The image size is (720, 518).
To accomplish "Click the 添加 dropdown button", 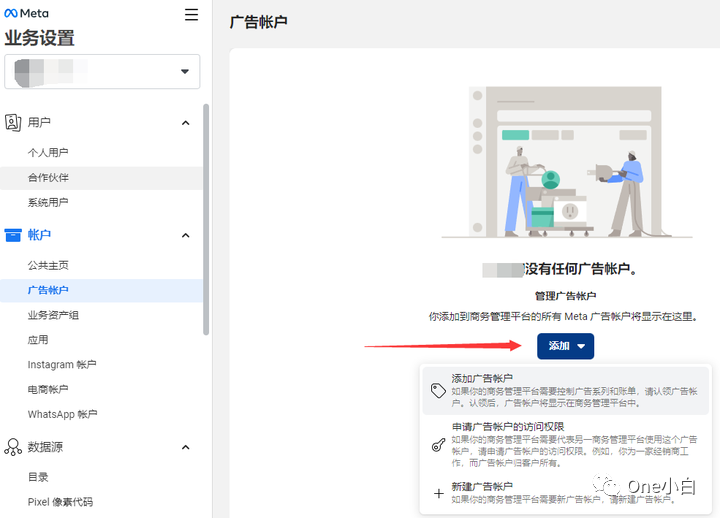I will point(565,346).
